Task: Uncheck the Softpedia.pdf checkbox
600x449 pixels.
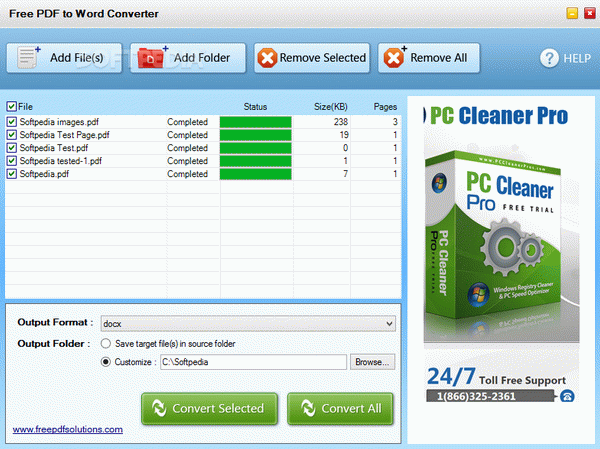Action: (11, 174)
